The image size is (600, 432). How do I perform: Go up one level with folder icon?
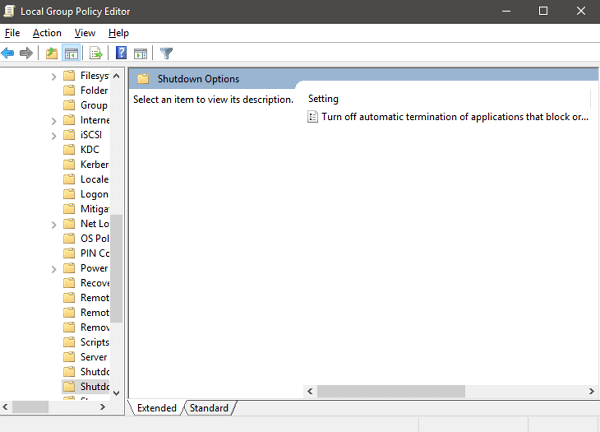[52, 53]
